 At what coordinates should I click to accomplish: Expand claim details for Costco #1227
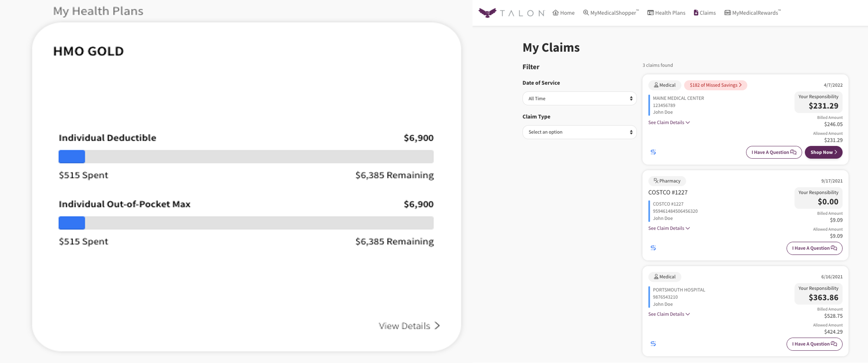(669, 228)
